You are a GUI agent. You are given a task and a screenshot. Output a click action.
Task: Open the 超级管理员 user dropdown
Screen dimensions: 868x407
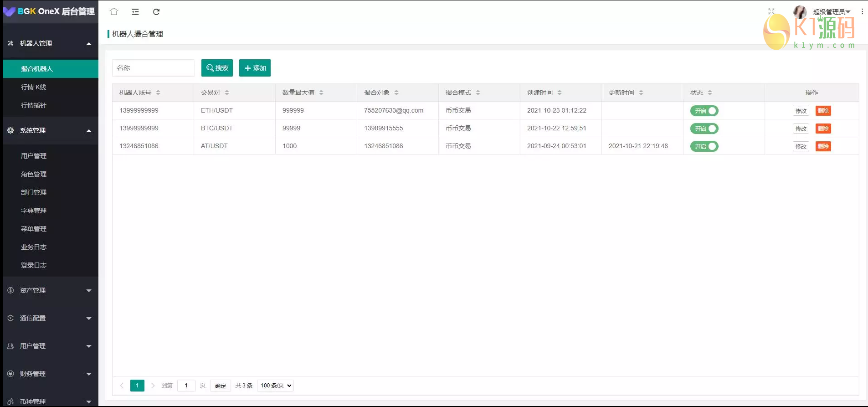(832, 12)
